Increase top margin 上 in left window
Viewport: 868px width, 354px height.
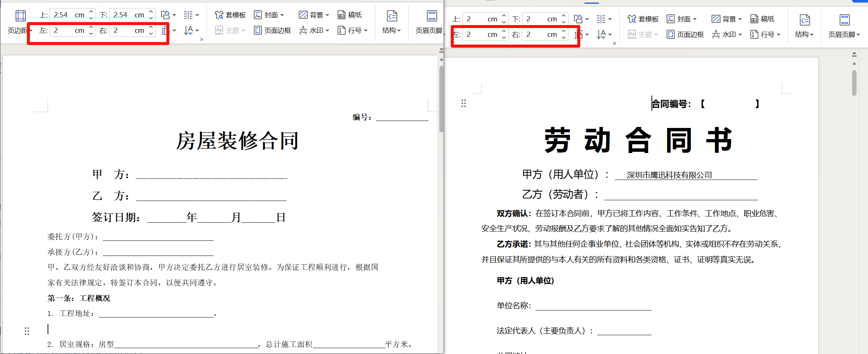click(x=91, y=12)
